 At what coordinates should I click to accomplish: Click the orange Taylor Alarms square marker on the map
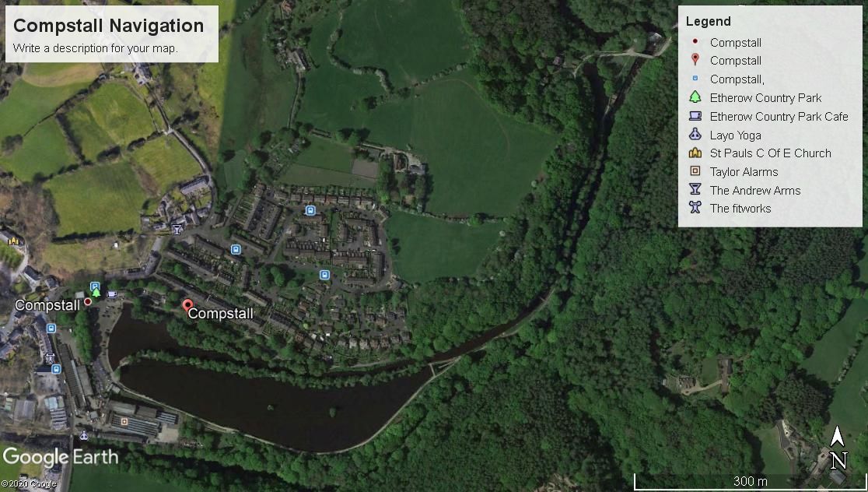[x=124, y=422]
